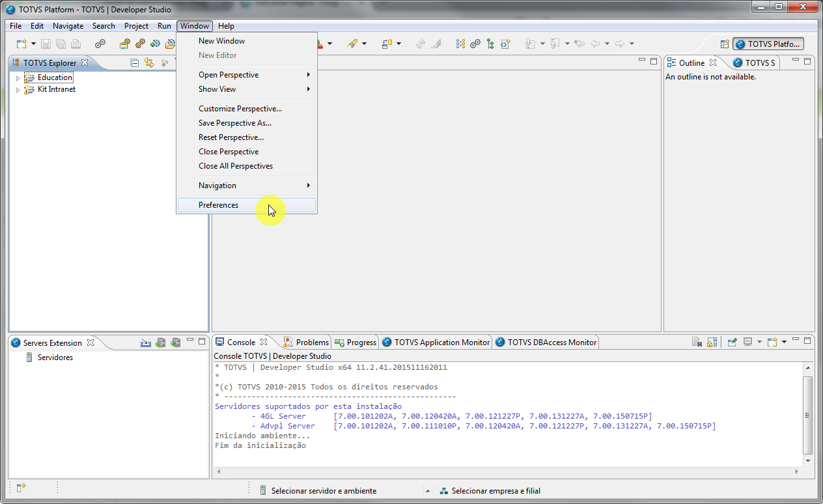Image resolution: width=823 pixels, height=504 pixels.
Task: Click the dark gears icon beside grid icon
Action: [475, 44]
